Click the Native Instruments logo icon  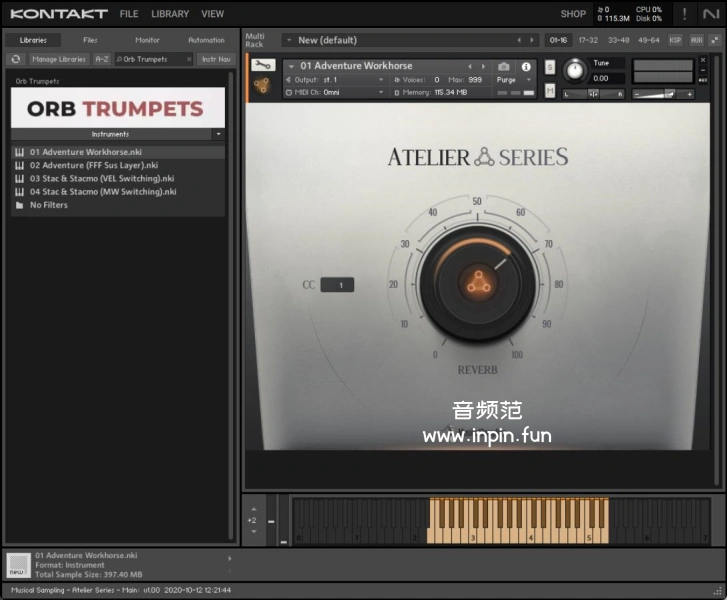pyautogui.click(x=710, y=14)
